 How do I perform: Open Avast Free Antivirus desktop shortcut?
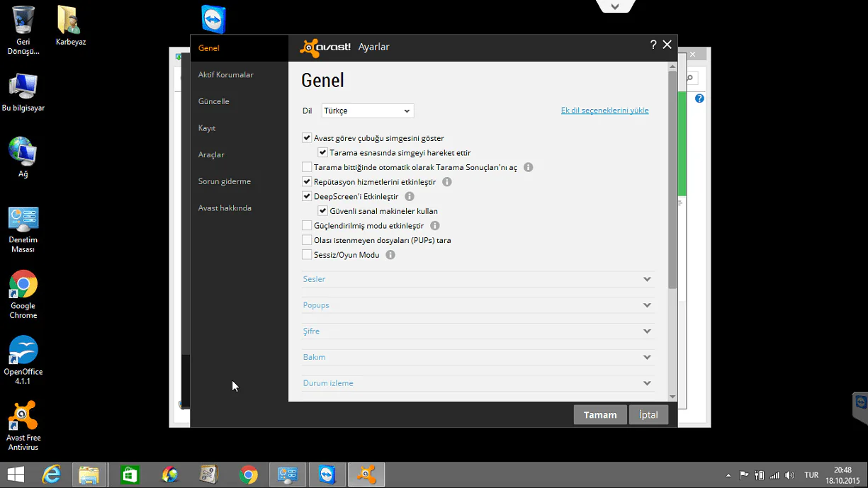point(23,425)
